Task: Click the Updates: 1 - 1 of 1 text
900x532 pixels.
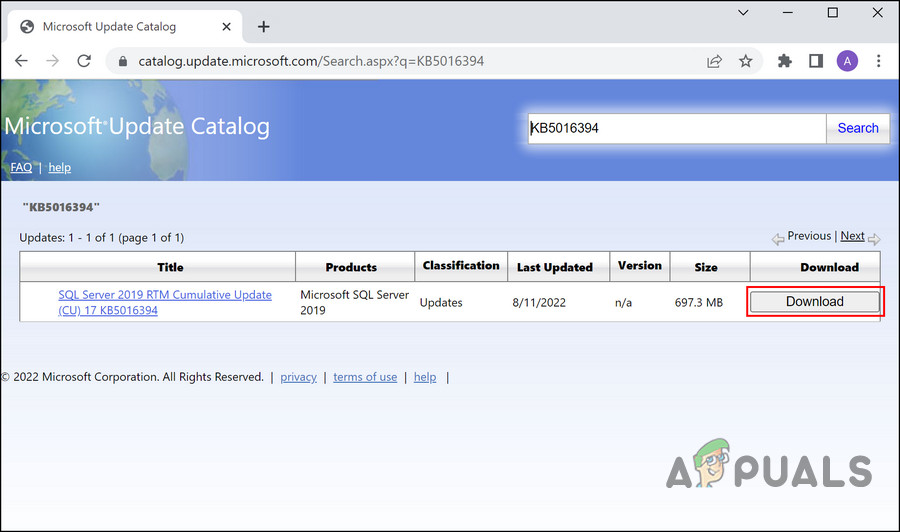Action: pyautogui.click(x=102, y=238)
